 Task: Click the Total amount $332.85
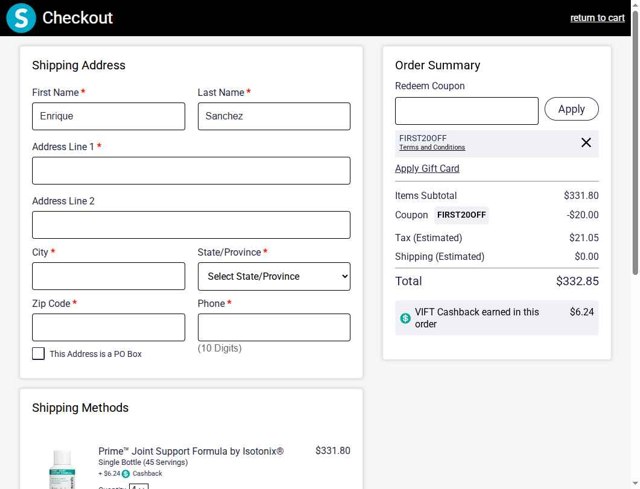tap(577, 281)
